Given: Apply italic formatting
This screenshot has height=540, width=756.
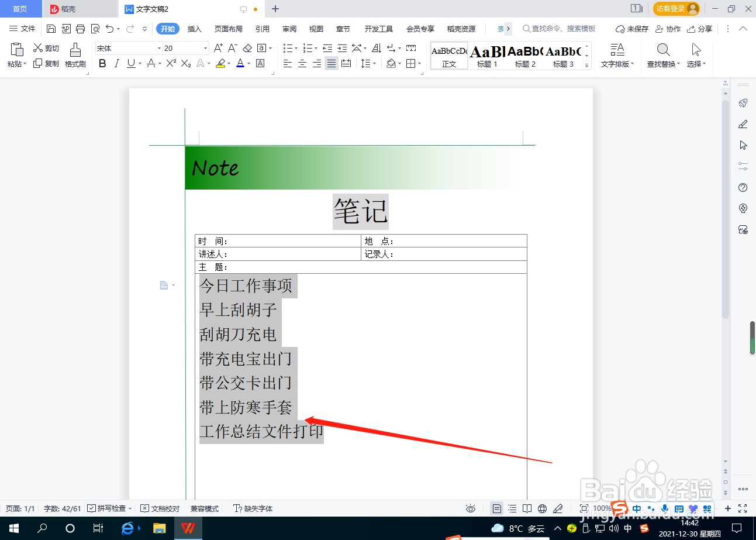Looking at the screenshot, I should [x=116, y=63].
